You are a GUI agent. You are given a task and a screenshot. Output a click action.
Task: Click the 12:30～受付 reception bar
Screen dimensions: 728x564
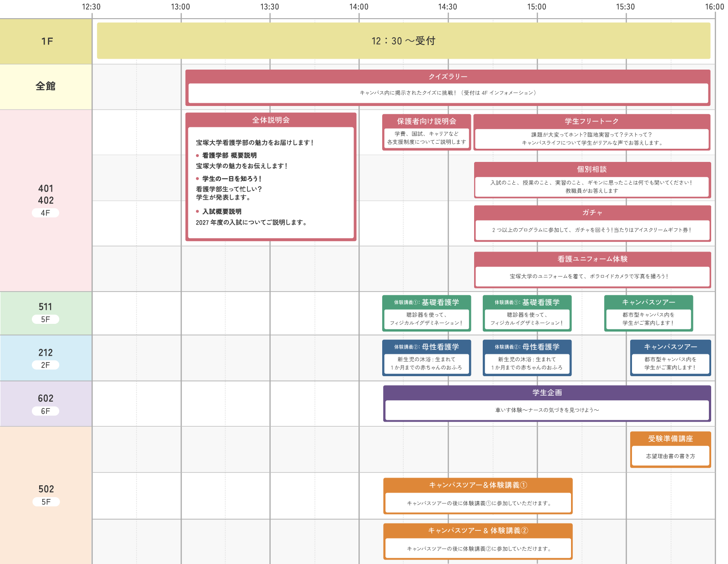coord(403,41)
